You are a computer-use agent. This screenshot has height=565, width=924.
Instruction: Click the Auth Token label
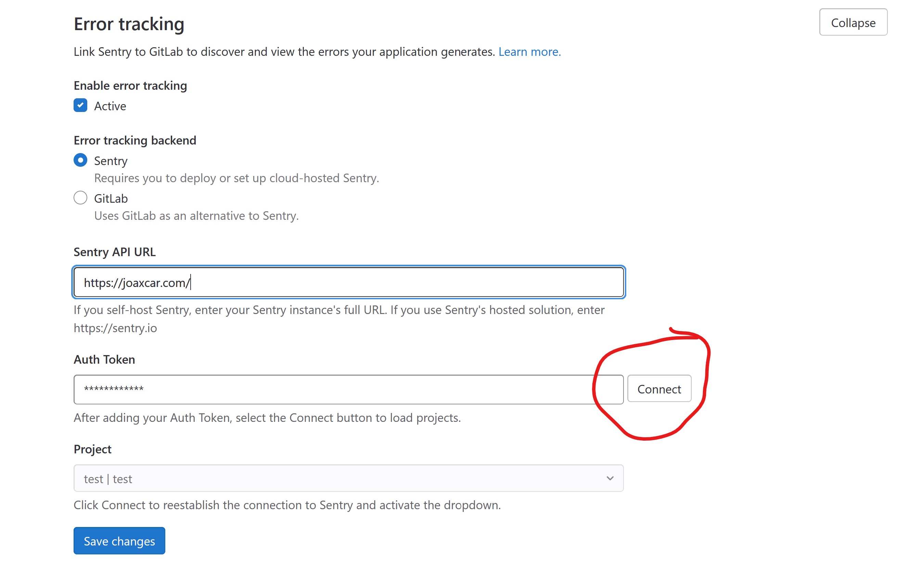[104, 360]
